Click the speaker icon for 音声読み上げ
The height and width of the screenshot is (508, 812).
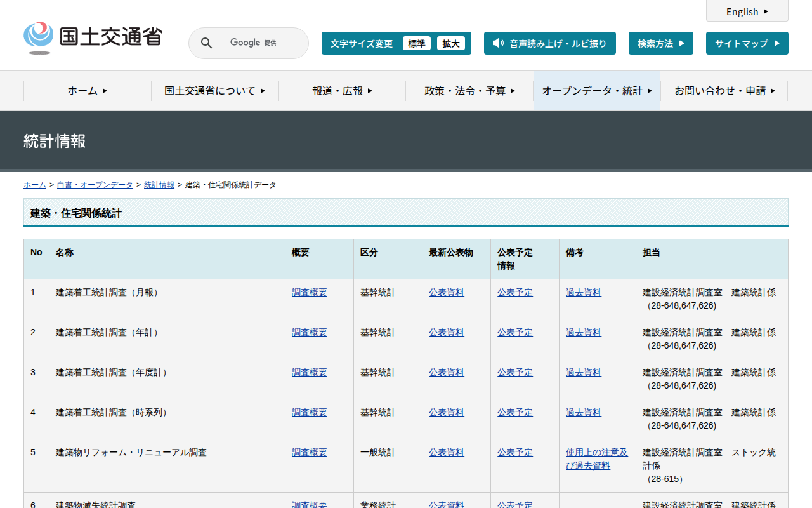point(498,43)
